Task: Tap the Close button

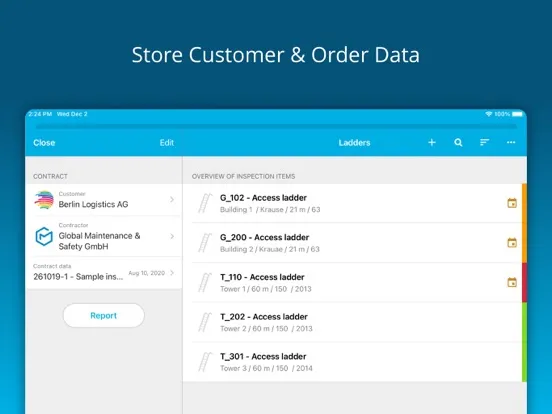Action: click(44, 143)
